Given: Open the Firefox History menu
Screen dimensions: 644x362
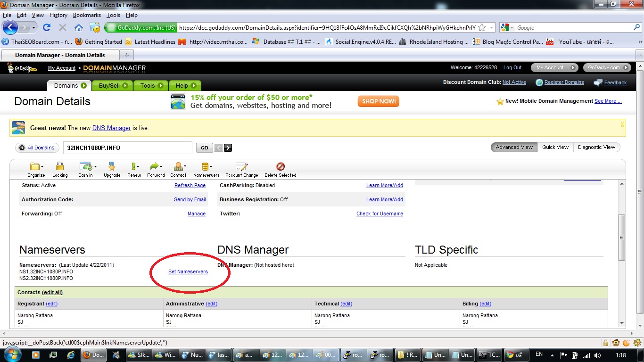Looking at the screenshot, I should [x=58, y=15].
